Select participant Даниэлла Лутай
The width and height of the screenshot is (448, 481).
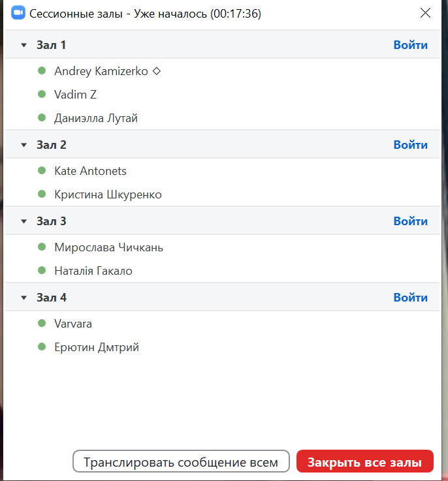pos(96,118)
